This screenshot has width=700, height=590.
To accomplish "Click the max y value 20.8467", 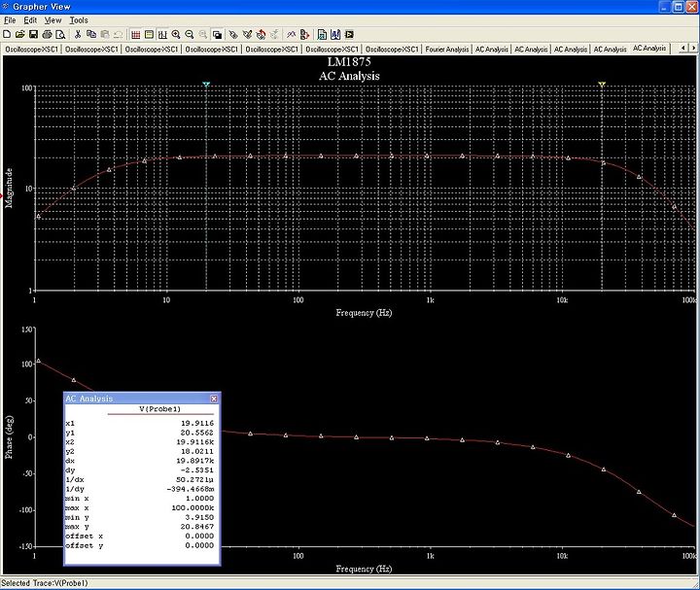I will tap(197, 527).
